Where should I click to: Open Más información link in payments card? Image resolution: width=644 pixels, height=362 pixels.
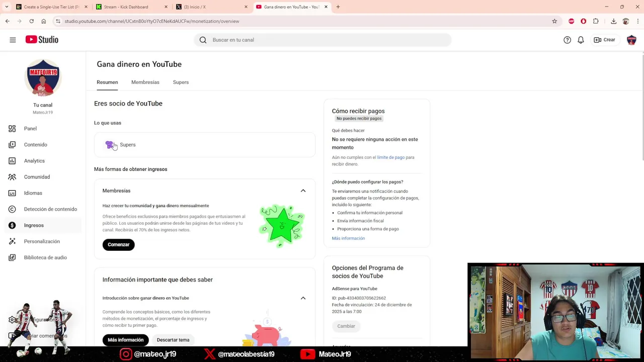tap(348, 238)
